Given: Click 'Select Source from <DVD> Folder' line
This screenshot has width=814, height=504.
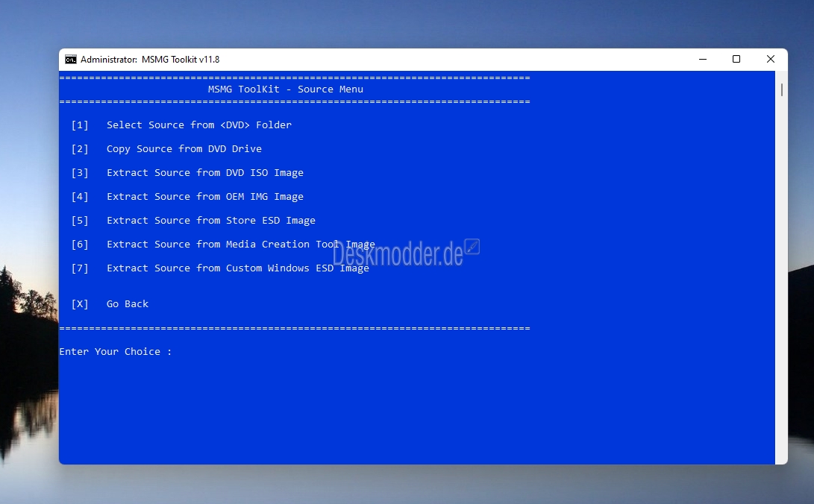Looking at the screenshot, I should [x=198, y=125].
